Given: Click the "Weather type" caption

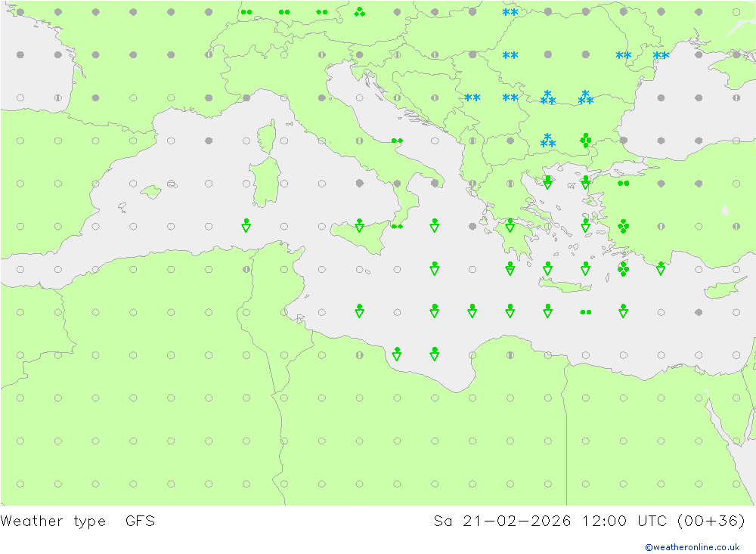Looking at the screenshot, I should click(x=53, y=522).
